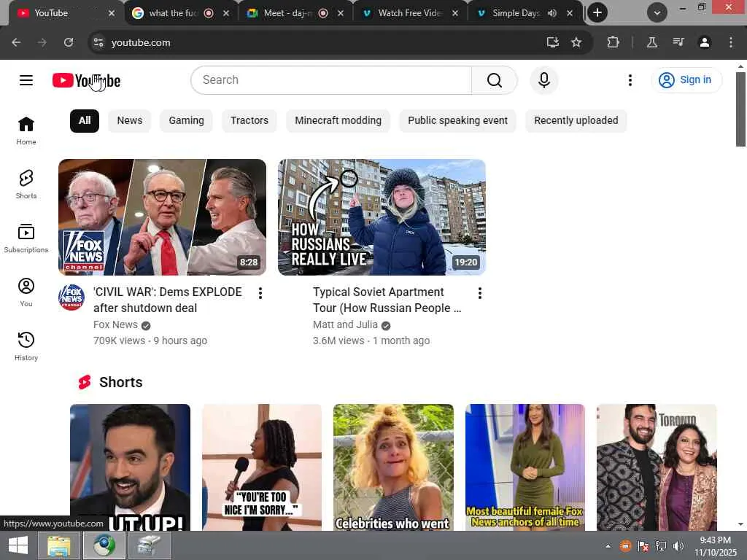This screenshot has width=747, height=560.
Task: Open a new tab with plus button
Action: [597, 13]
